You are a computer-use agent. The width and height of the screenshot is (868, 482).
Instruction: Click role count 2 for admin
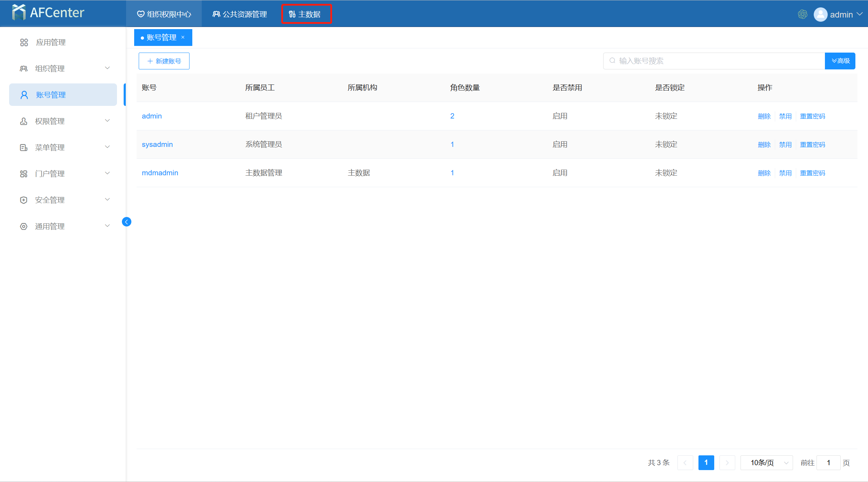coord(452,116)
